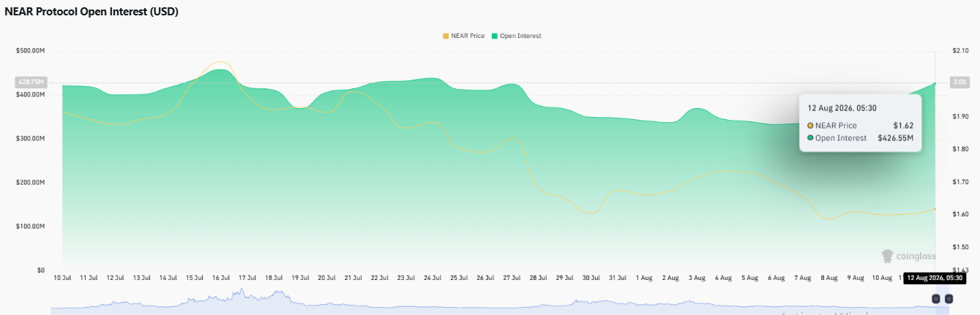The width and height of the screenshot is (980, 315).
Task: Click the '$300.00M' left axis label
Action: (30, 139)
